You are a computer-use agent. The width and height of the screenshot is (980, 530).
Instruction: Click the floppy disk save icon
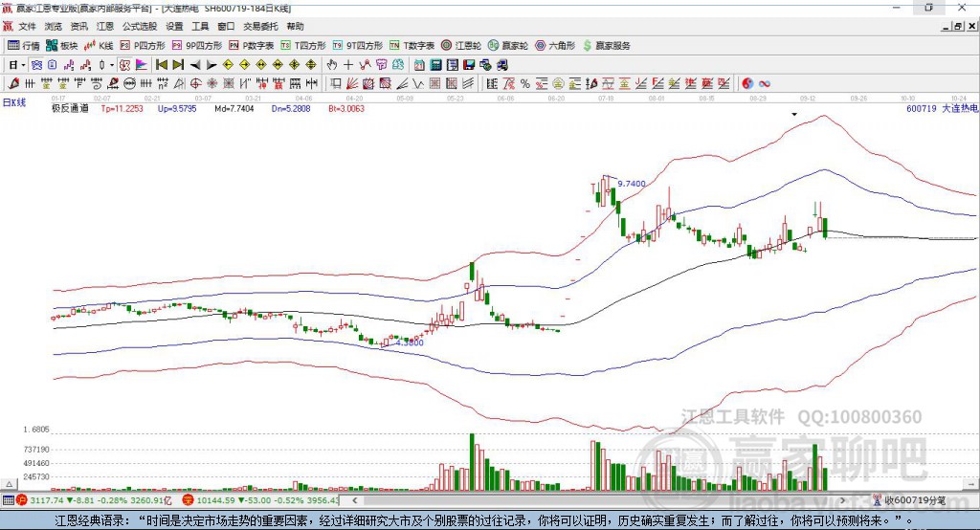(x=469, y=65)
